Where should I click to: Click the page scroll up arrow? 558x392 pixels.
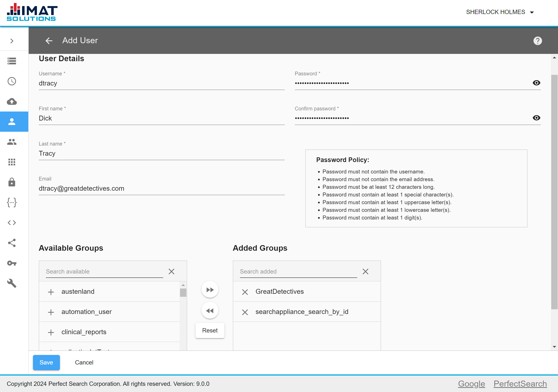(554, 57)
